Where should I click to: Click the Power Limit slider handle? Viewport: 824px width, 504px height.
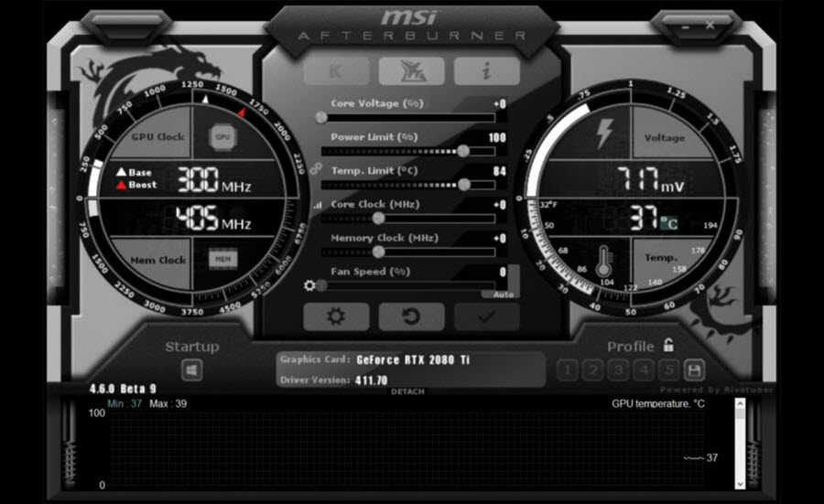click(x=463, y=151)
